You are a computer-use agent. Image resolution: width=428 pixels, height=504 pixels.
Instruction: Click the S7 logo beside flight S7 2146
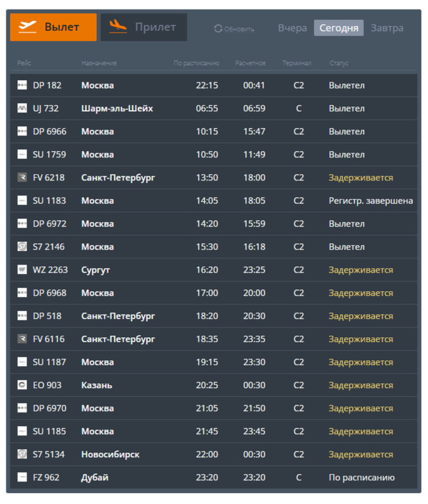pyautogui.click(x=22, y=247)
